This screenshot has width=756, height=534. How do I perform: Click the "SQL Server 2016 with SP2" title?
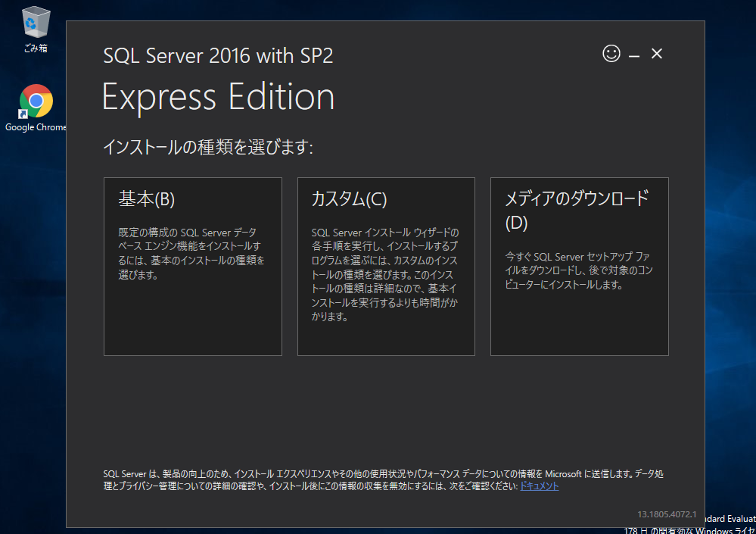click(217, 56)
